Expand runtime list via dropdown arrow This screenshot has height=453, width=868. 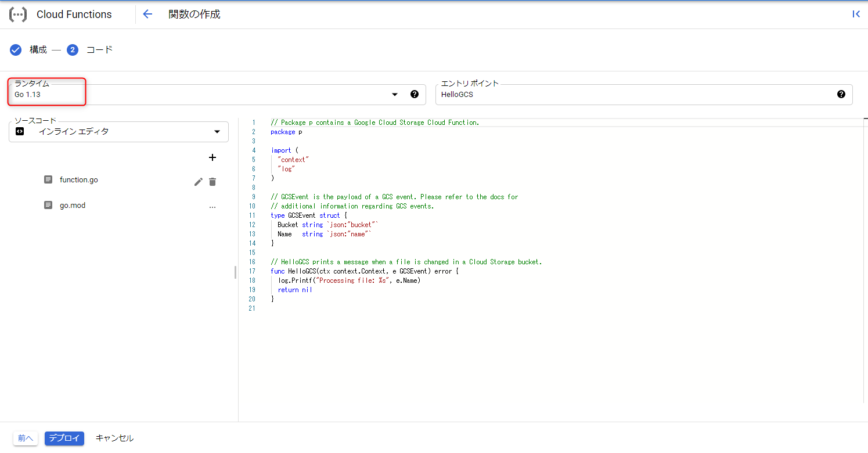pyautogui.click(x=395, y=95)
